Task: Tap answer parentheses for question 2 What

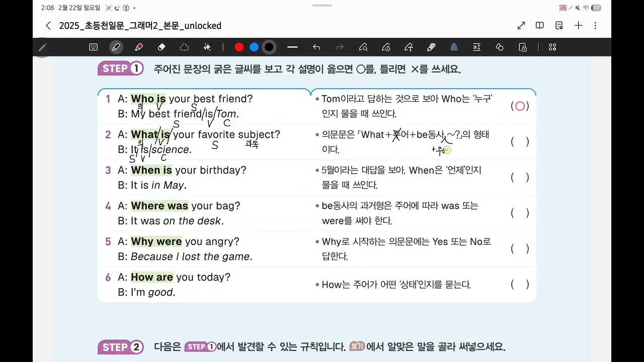Action: [x=520, y=142]
